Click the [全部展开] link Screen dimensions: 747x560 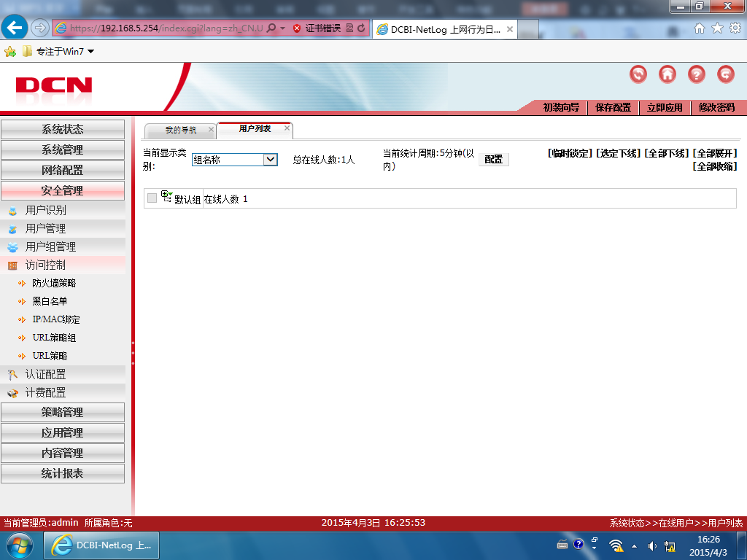[x=715, y=153]
